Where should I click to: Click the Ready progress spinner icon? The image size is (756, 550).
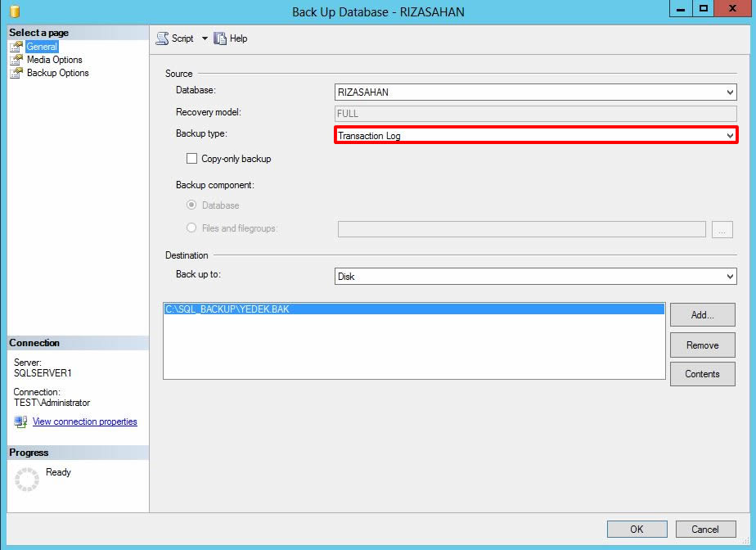(27, 479)
